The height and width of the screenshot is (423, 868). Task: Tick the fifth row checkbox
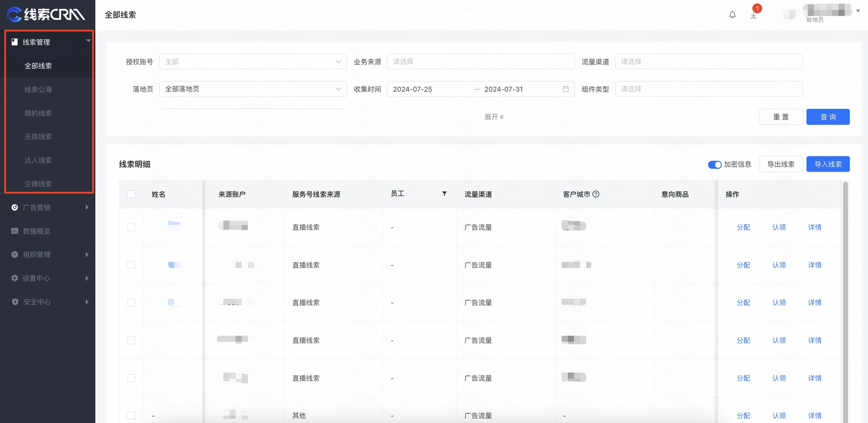click(x=131, y=378)
